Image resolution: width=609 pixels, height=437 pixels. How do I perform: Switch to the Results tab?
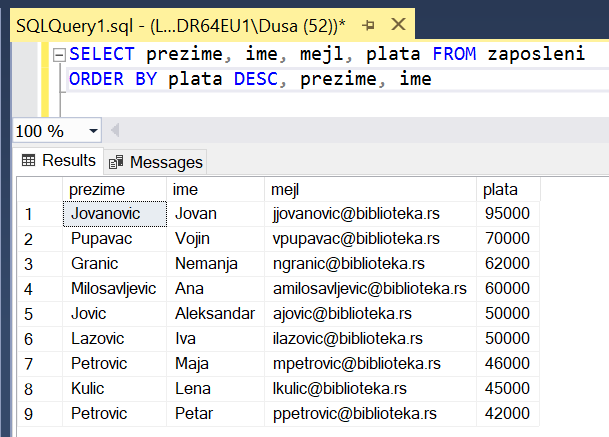click(58, 161)
